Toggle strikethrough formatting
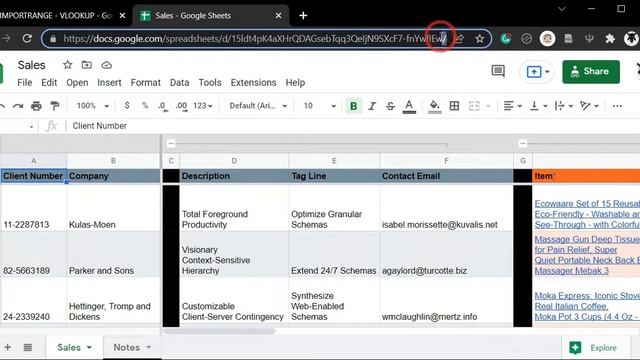Image resolution: width=640 pixels, height=360 pixels. [390, 106]
